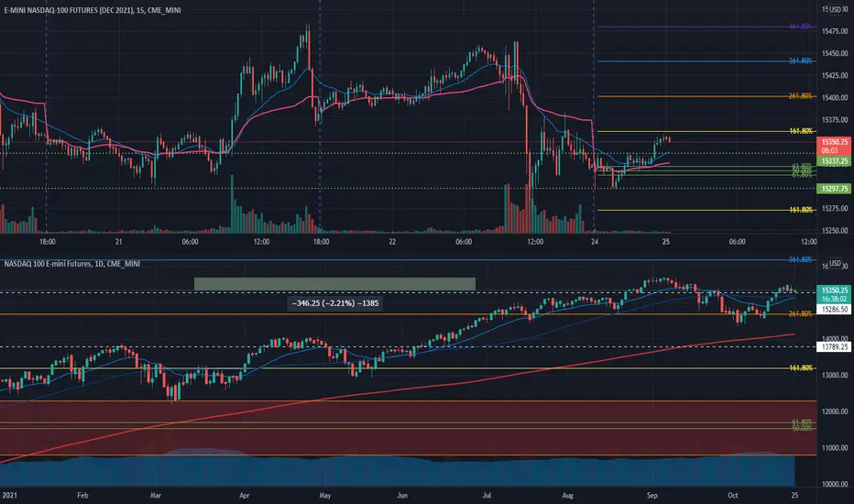Click the Jul label on the daily time axis
The height and width of the screenshot is (504, 854).
487,495
